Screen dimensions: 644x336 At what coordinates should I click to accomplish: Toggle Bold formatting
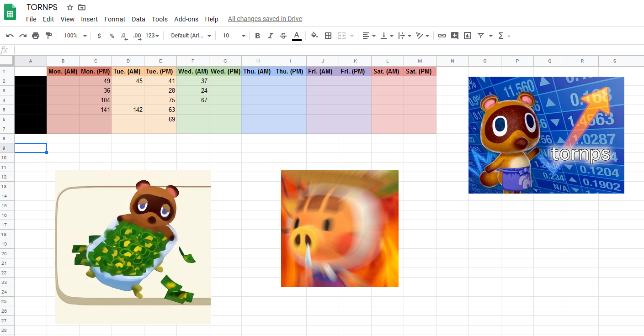[x=257, y=36]
